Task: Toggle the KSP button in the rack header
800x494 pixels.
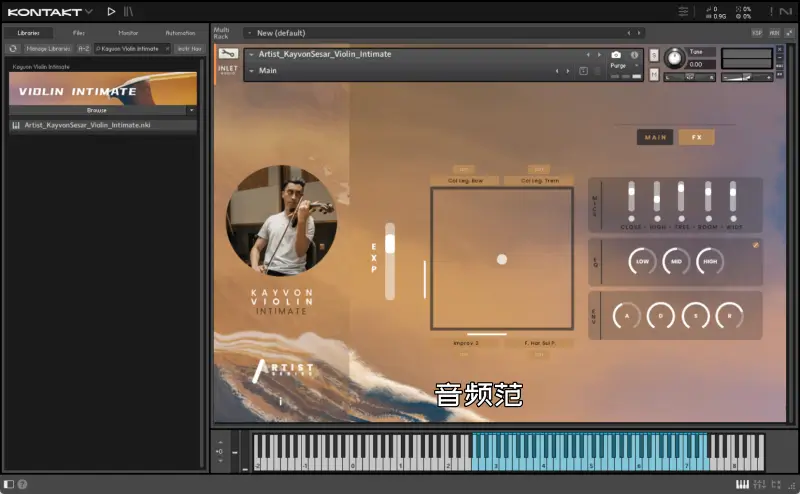Action: (757, 33)
